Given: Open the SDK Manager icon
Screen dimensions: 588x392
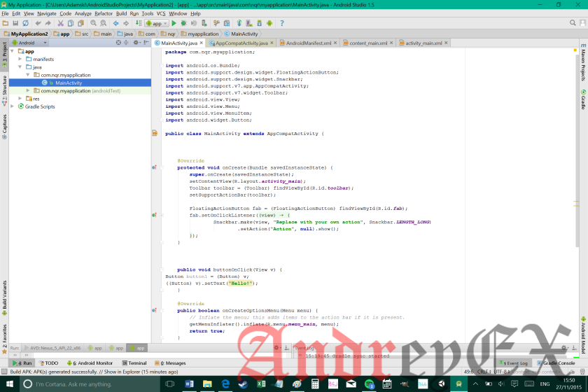Looking at the screenshot, I should (x=259, y=23).
